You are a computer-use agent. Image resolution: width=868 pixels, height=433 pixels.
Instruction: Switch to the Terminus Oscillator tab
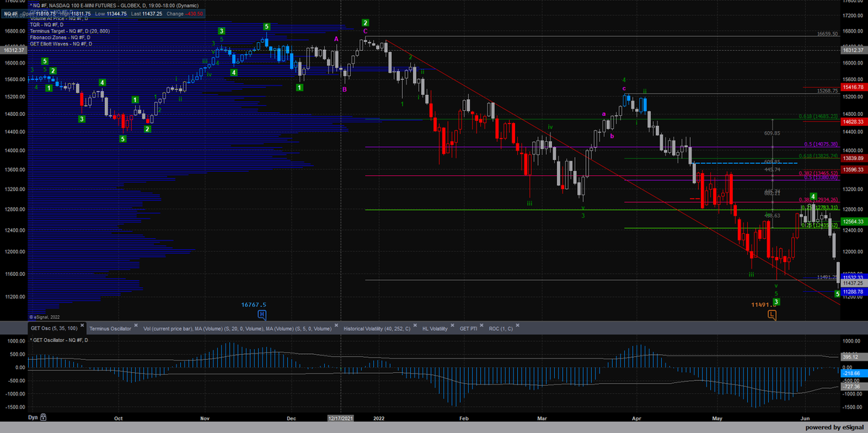tap(111, 328)
